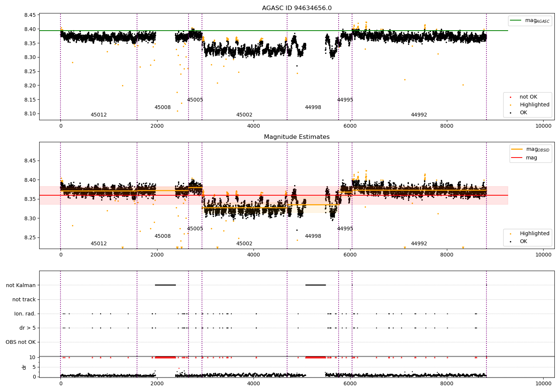Click the "10" tick on the dr axis
Image resolution: width=560 pixels, height=392 pixels.
pyautogui.click(x=32, y=358)
